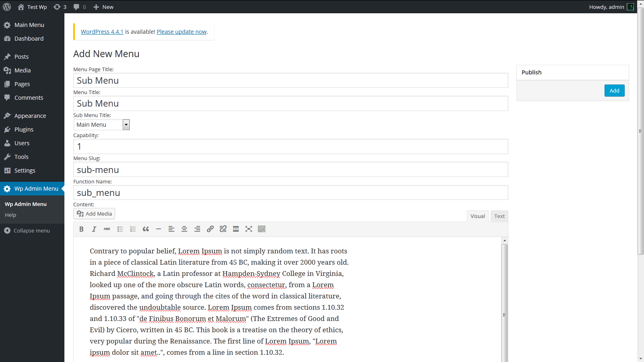Open the updates indicator showing 3
644x362 pixels.
(60, 7)
